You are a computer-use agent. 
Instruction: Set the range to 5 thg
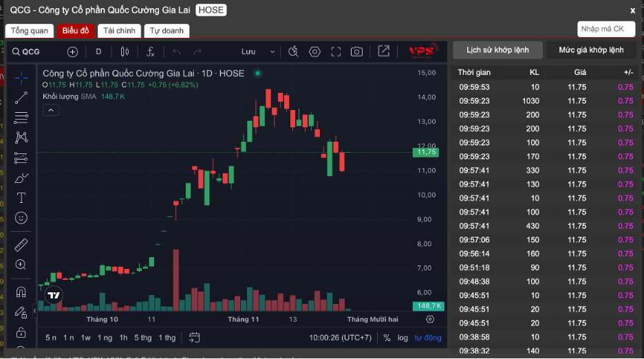pyautogui.click(x=142, y=338)
